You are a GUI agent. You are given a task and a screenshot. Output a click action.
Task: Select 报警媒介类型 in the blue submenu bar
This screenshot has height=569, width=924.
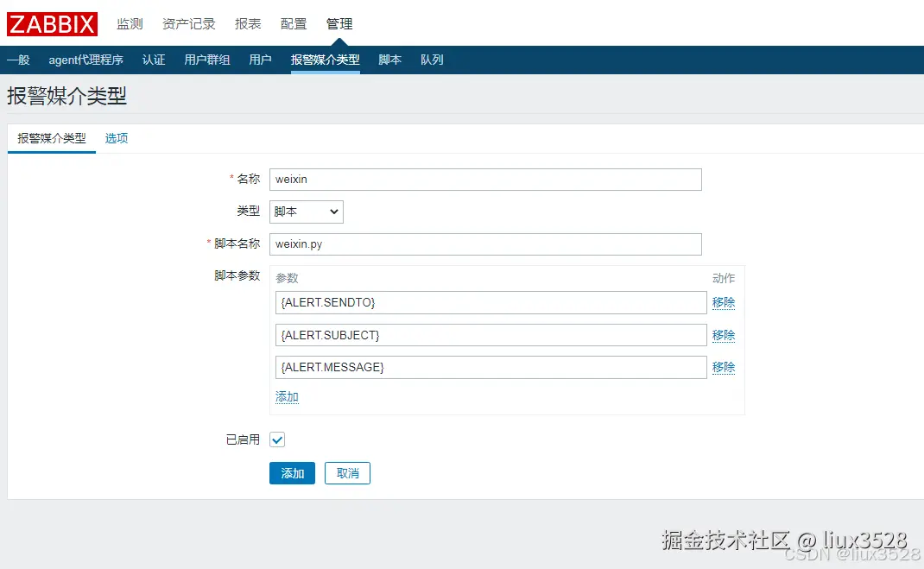click(326, 60)
